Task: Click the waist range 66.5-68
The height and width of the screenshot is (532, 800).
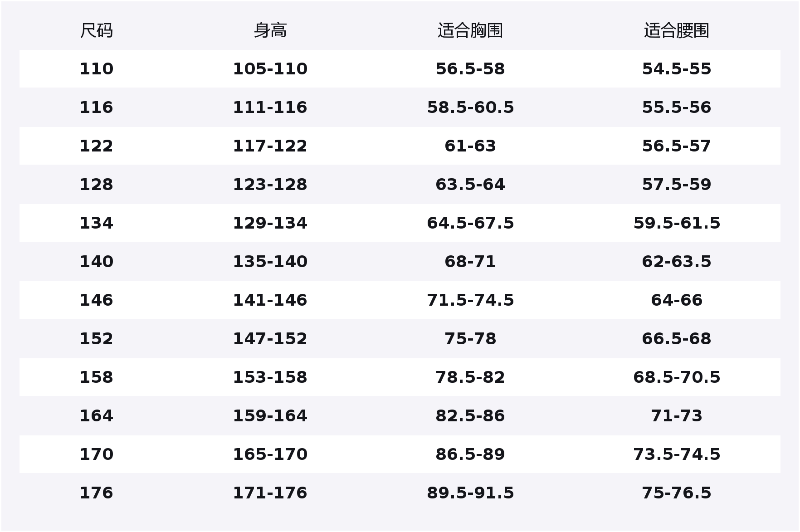Action: point(676,339)
